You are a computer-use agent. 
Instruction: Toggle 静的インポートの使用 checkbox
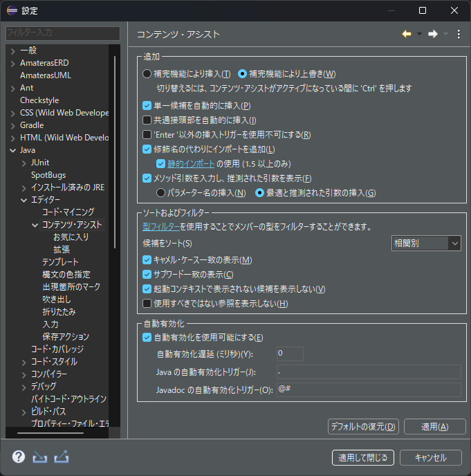point(160,164)
